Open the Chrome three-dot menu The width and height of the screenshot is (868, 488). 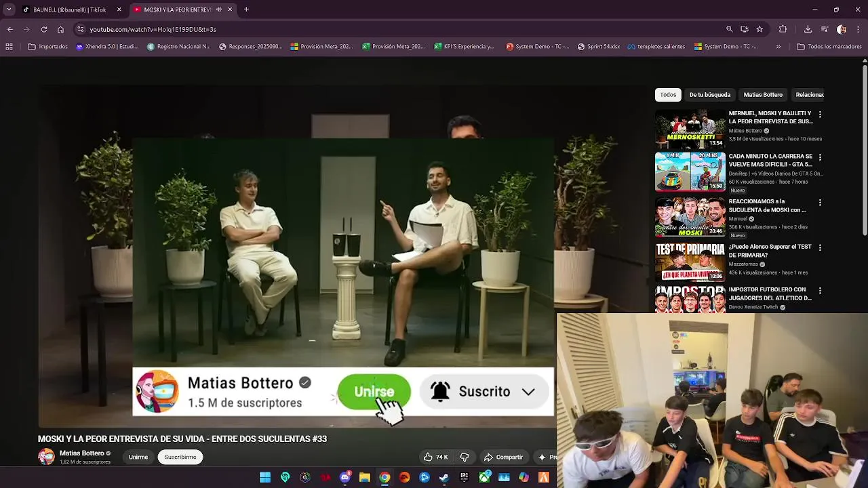859,29
